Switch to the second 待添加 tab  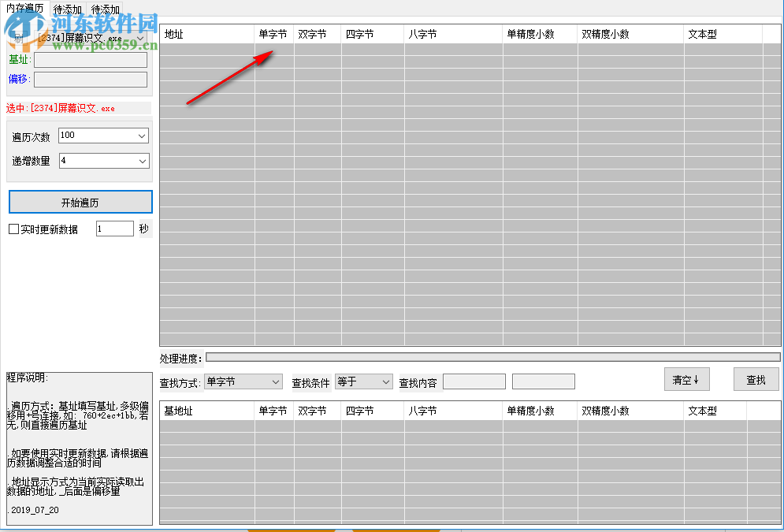(x=104, y=9)
